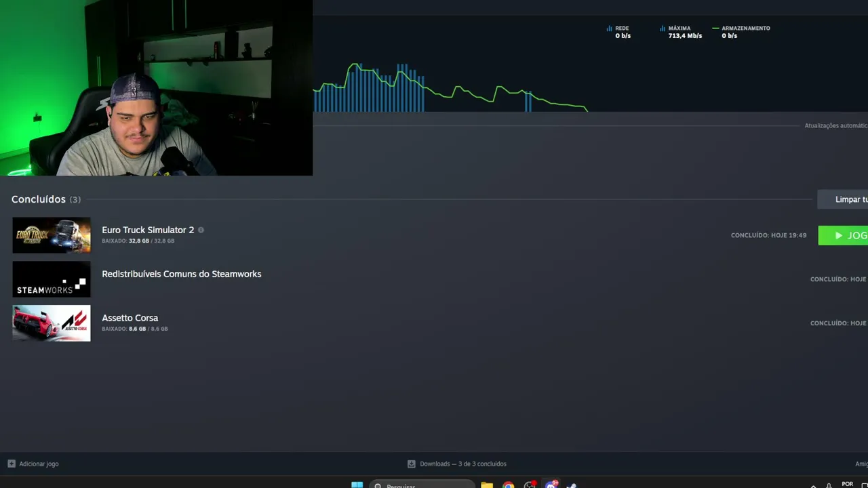
Task: Click the Concluídos (3) section heading
Action: (45, 199)
